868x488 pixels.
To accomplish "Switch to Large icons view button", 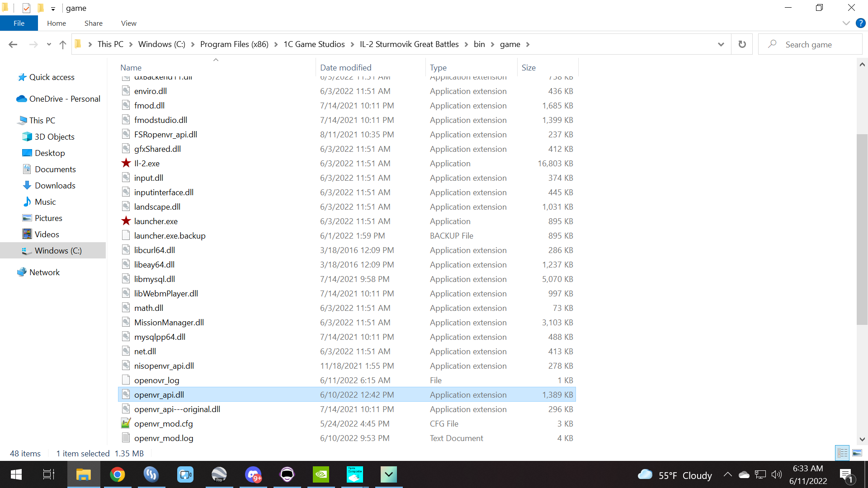I will (x=857, y=453).
